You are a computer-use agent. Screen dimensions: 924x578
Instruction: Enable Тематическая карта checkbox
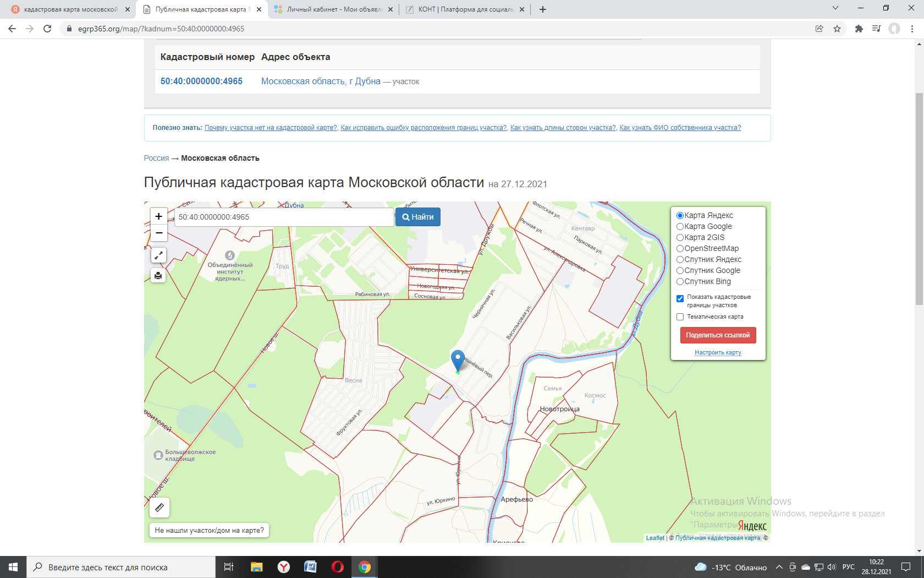click(x=680, y=317)
